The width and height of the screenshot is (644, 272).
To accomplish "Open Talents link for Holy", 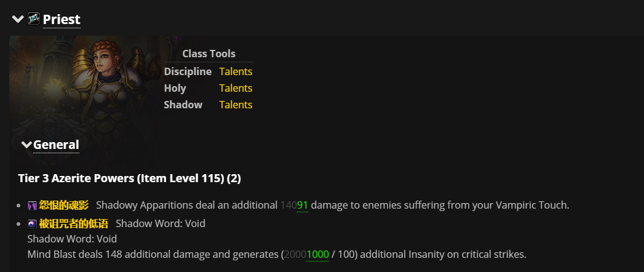I will [x=236, y=88].
